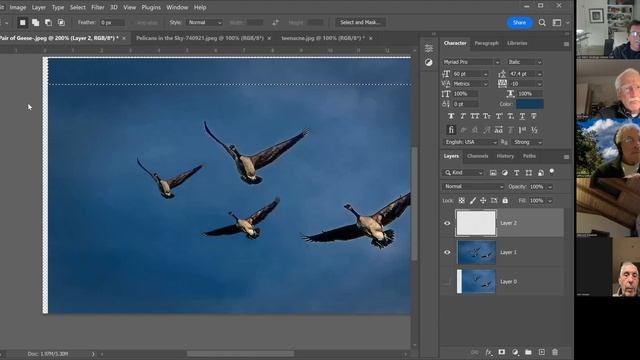
Task: Open Normal blend mode dropdown
Action: (x=473, y=187)
